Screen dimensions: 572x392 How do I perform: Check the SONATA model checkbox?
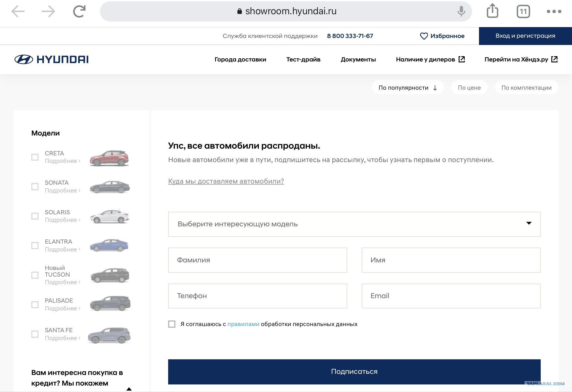[35, 186]
